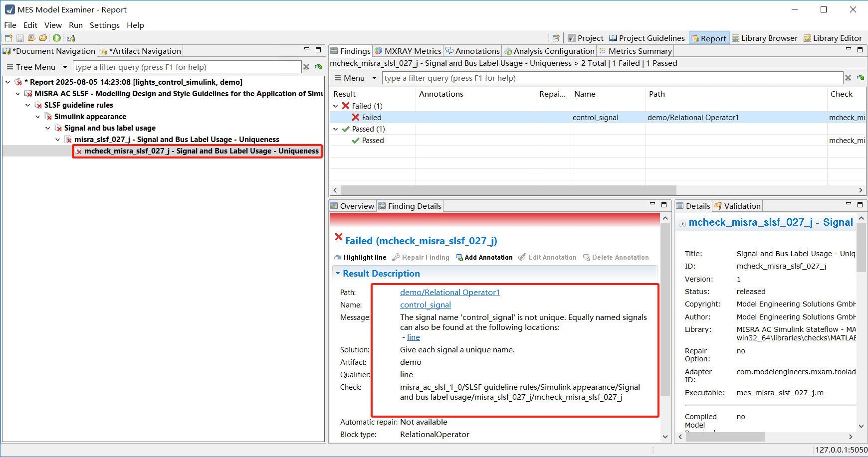Collapse the Result Description section
868x457 pixels.
click(x=338, y=274)
